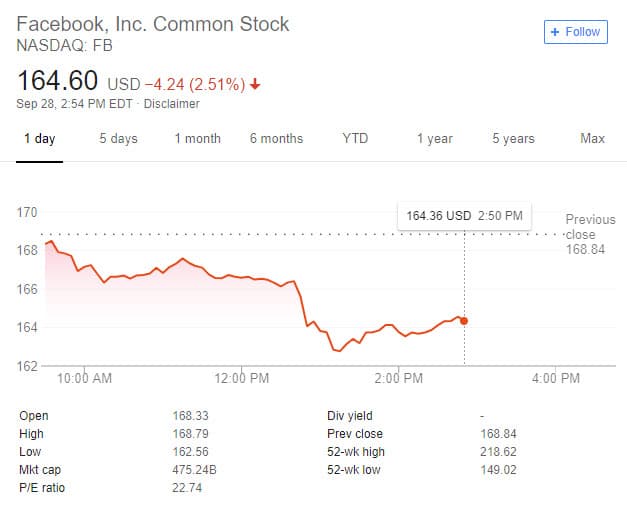Click the red dot marker on the chart line
This screenshot has height=510, width=627.
pos(464,321)
